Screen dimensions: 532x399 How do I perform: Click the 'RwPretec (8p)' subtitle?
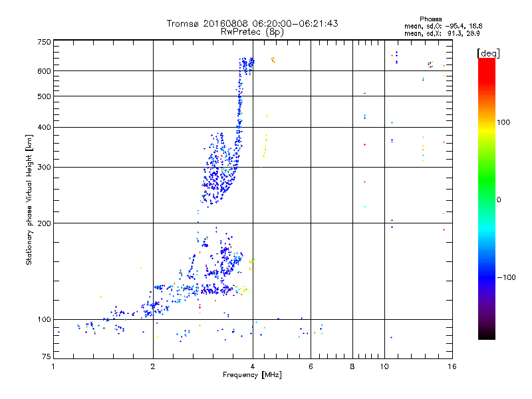[252, 32]
